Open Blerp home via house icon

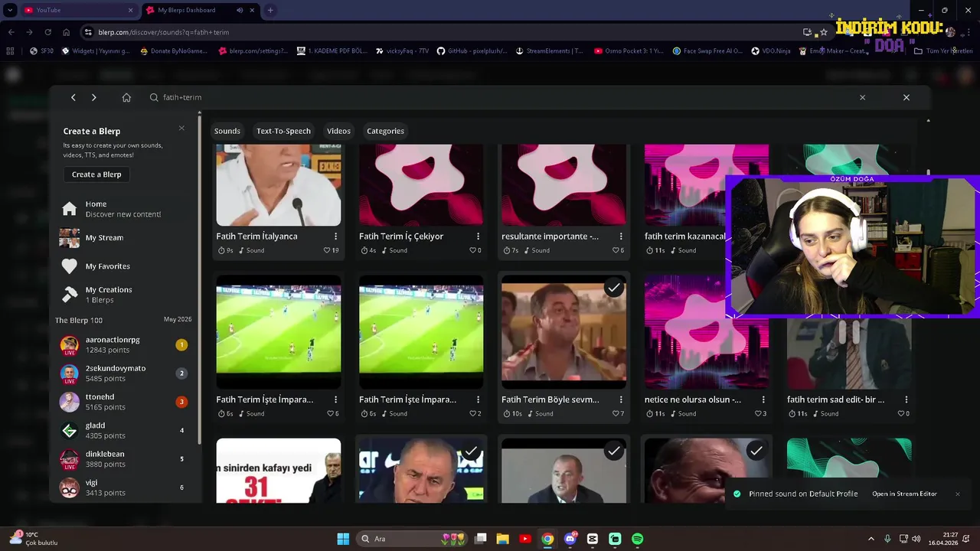(x=126, y=97)
